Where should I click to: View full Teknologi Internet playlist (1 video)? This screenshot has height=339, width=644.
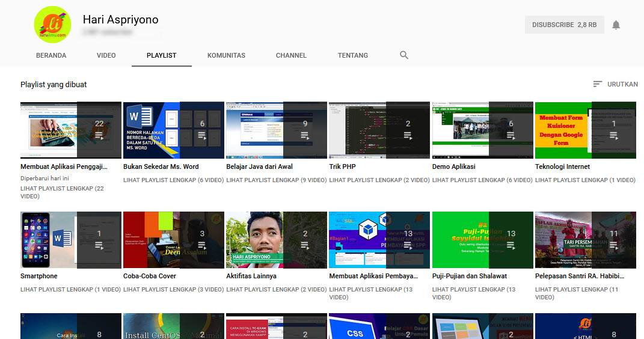pyautogui.click(x=585, y=180)
